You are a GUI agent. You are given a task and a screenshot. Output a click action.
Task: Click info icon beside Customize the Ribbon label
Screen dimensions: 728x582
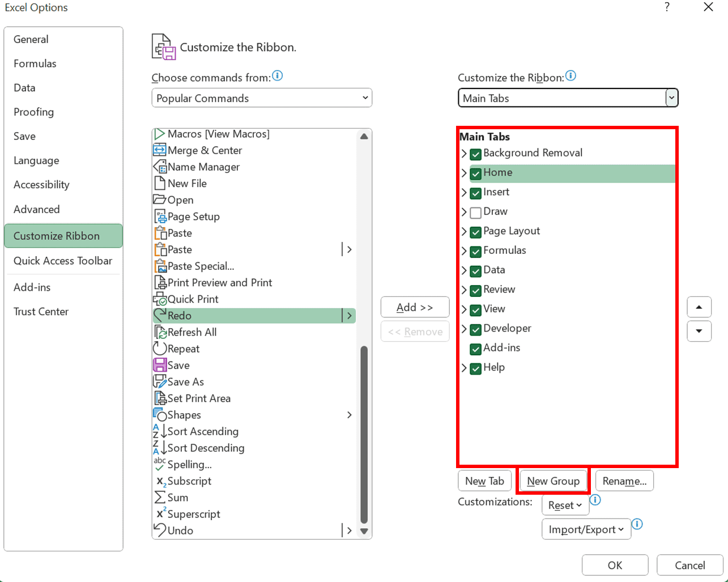pos(571,75)
